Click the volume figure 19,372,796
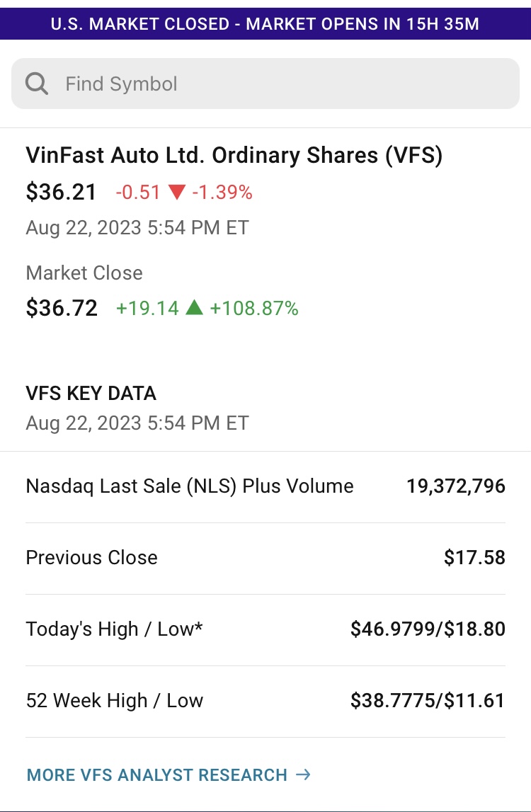 pyautogui.click(x=456, y=486)
